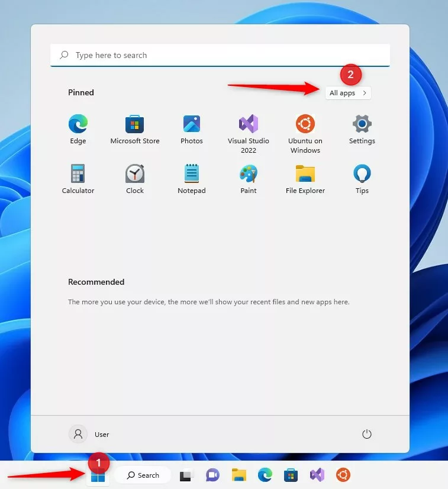Open Notepad from pinned apps
This screenshot has height=489, width=448.
point(191,179)
